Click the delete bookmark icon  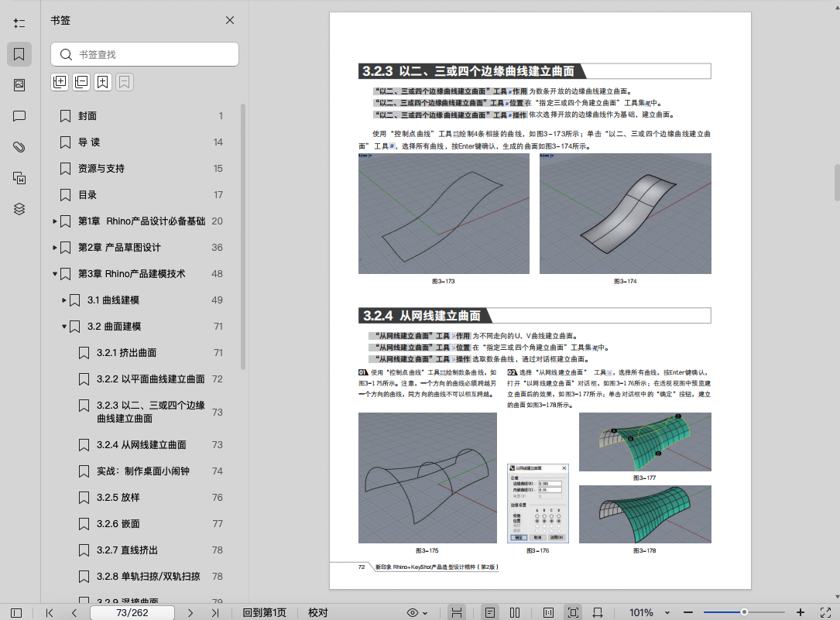[125, 82]
